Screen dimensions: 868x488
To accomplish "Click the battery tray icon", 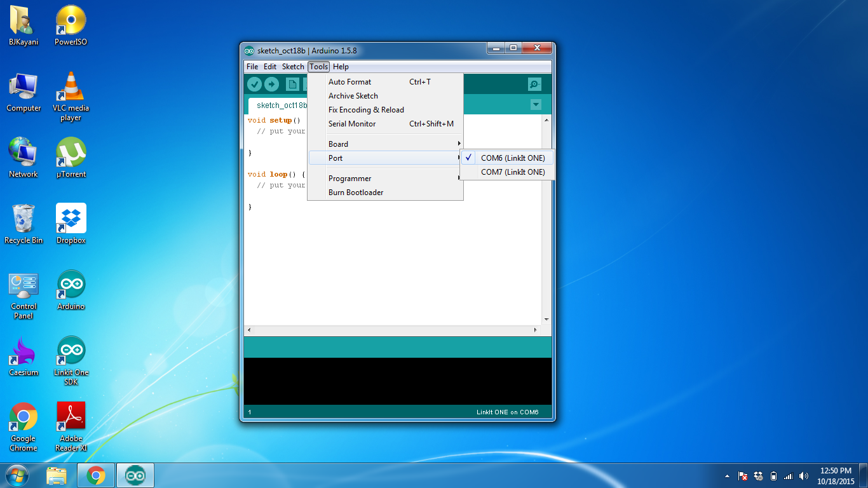I will click(x=773, y=476).
